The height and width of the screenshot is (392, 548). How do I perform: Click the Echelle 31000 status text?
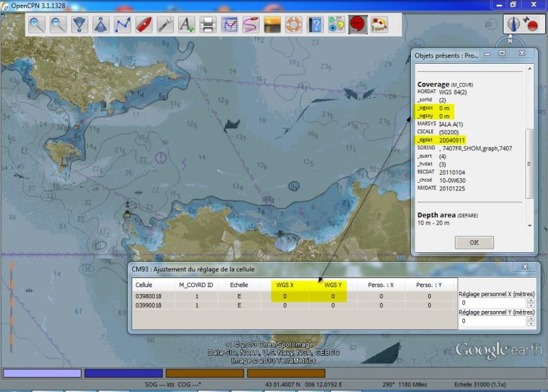[x=480, y=384]
